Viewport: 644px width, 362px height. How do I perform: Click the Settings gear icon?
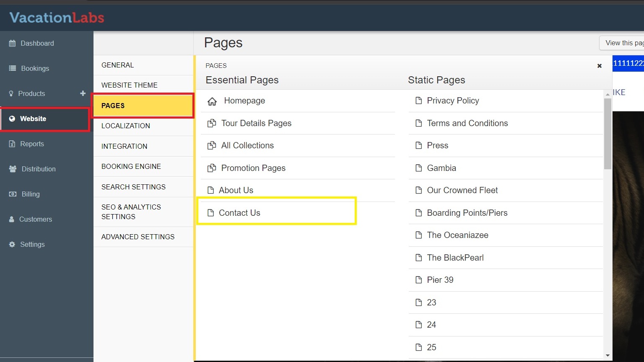click(x=12, y=244)
